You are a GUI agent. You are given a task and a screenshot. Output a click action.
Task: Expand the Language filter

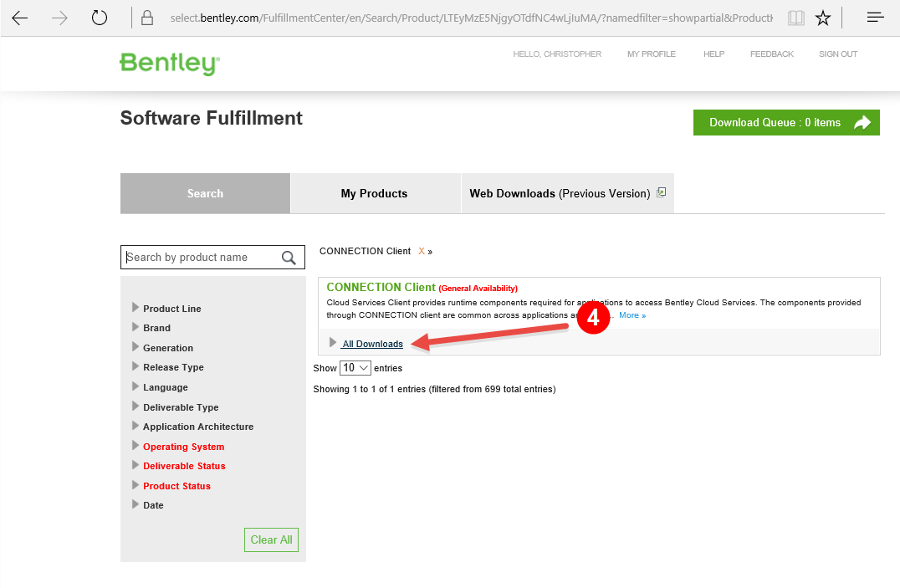pyautogui.click(x=160, y=387)
